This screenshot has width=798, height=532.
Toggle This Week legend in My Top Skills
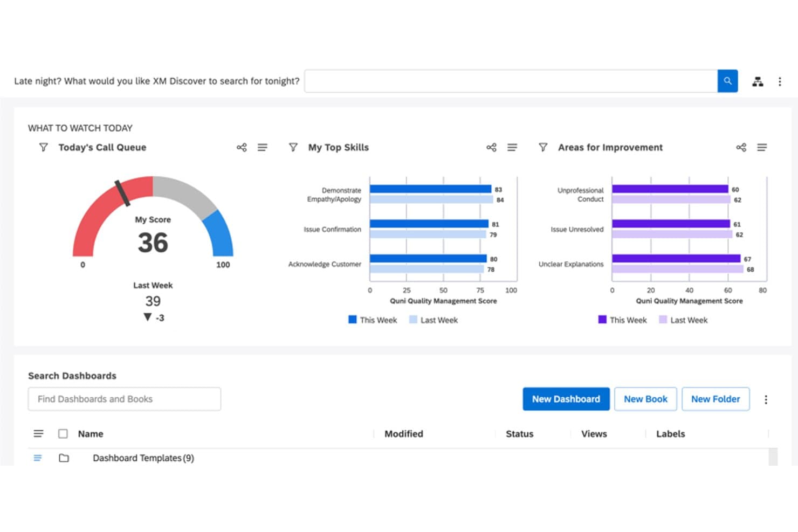pos(373,320)
